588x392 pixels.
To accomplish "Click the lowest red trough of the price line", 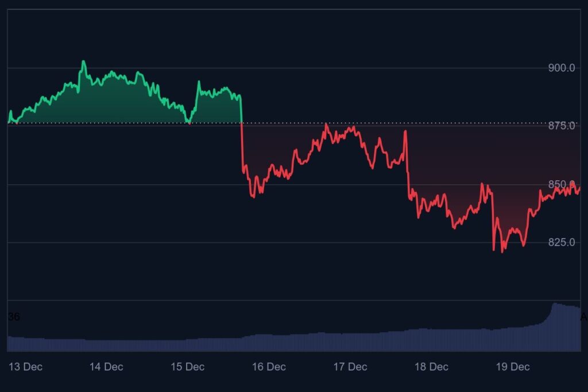I will pos(502,251).
